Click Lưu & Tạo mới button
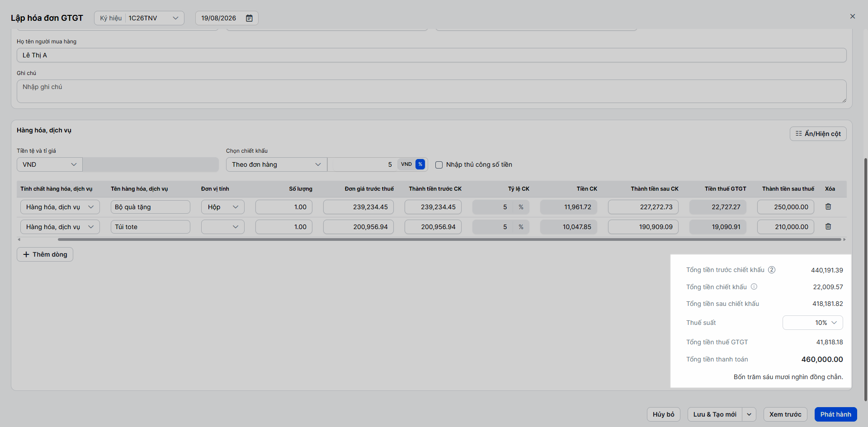Image resolution: width=868 pixels, height=427 pixels. point(715,414)
